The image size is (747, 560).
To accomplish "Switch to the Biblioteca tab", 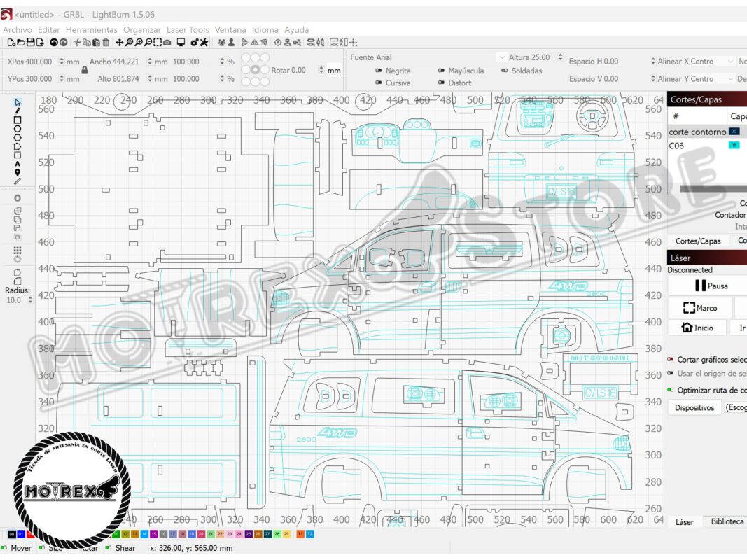I will (727, 521).
